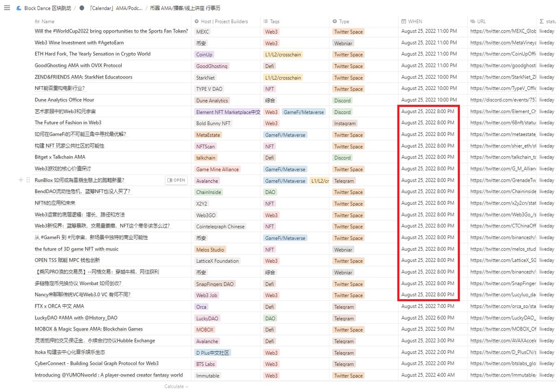Click the Cointelegraph Chinese host tag
The image size is (556, 392).
pos(221,227)
